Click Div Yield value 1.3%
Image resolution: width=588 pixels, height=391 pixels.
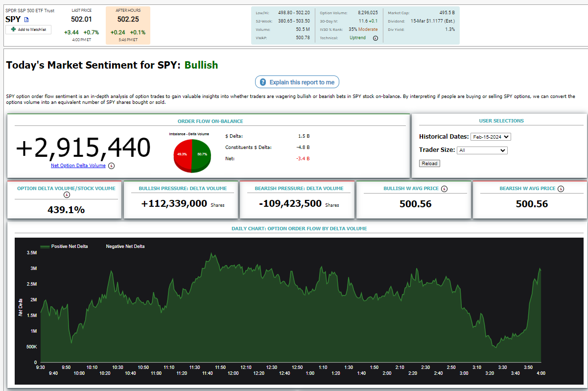tap(450, 29)
